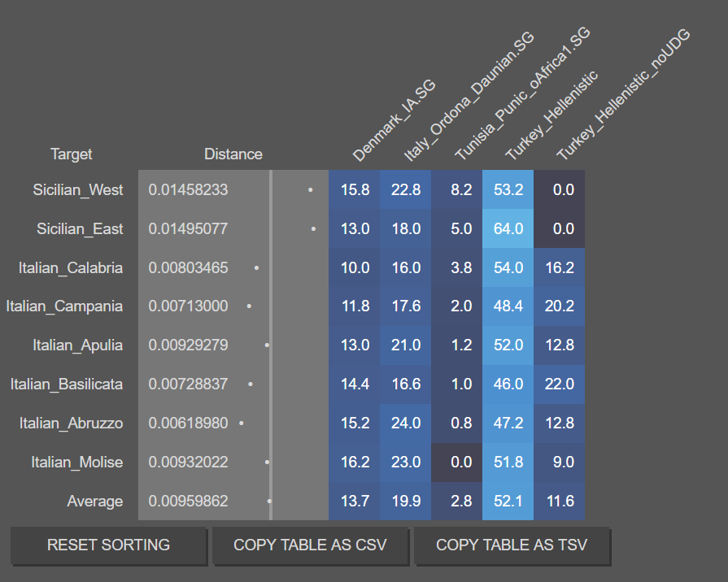This screenshot has height=582, width=728.
Task: Click average distance 0.00959862
Action: pyautogui.click(x=188, y=502)
